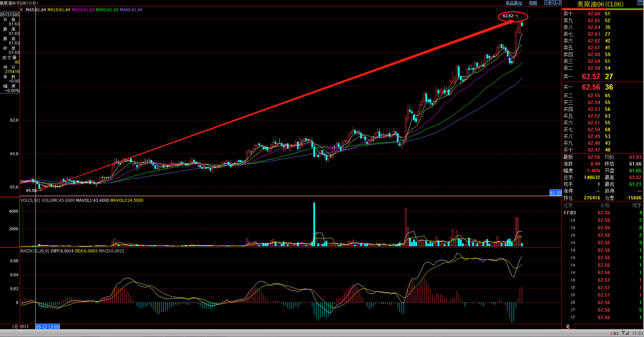
Task: Click the tall cyan volume spike bar
Action: 314,224
